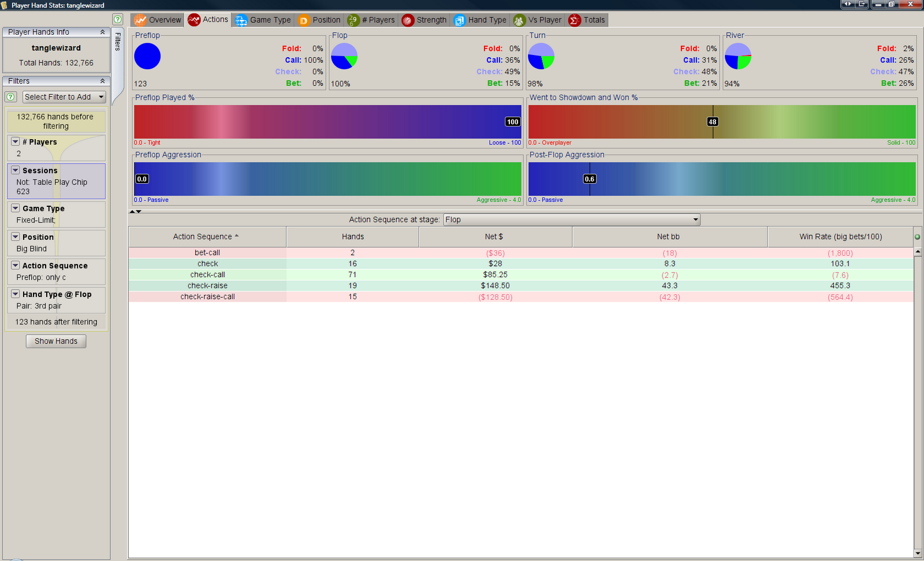Select the bet-call row
This screenshot has width=924, height=561.
point(521,253)
